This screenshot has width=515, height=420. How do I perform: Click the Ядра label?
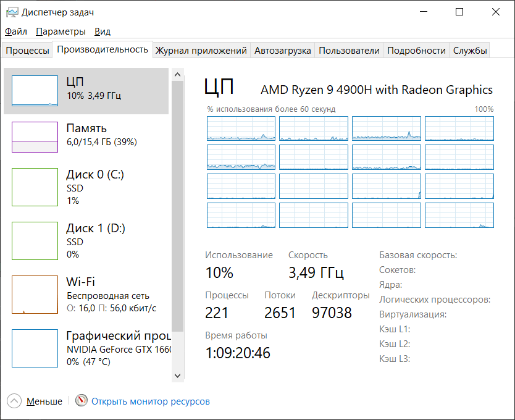tap(390, 285)
